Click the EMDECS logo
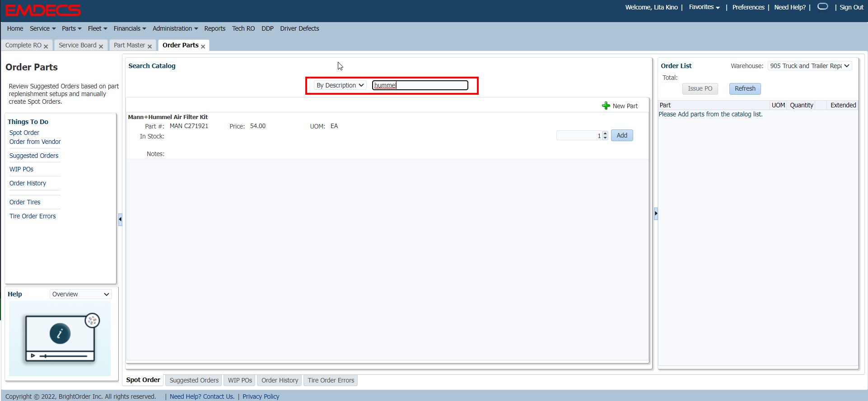 pos(43,10)
